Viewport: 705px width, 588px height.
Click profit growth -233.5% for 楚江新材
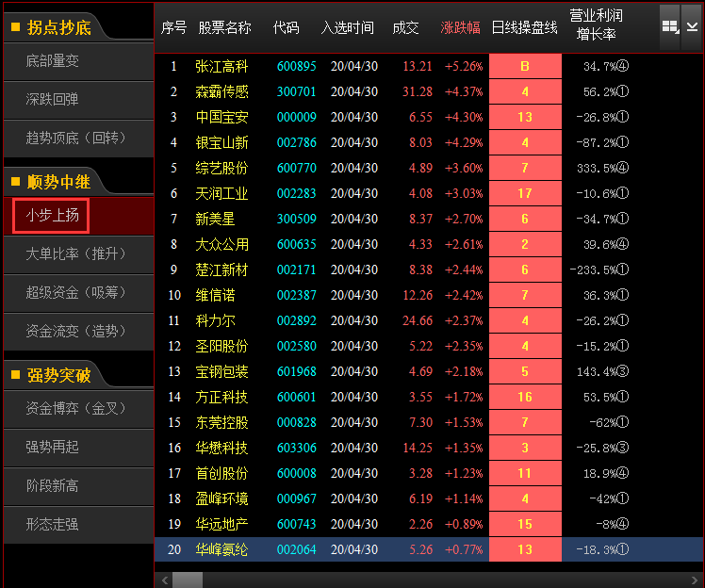tap(598, 269)
